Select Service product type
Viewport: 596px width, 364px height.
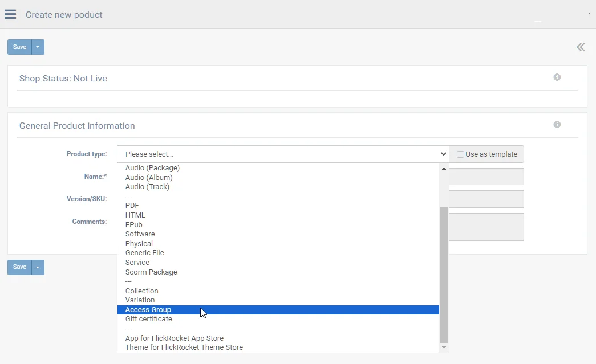point(278,262)
